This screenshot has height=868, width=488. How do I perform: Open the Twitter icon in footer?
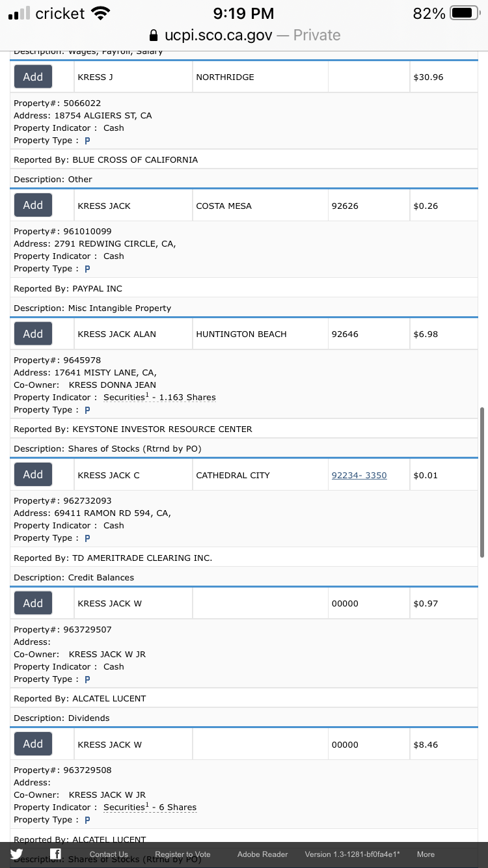tap(16, 854)
